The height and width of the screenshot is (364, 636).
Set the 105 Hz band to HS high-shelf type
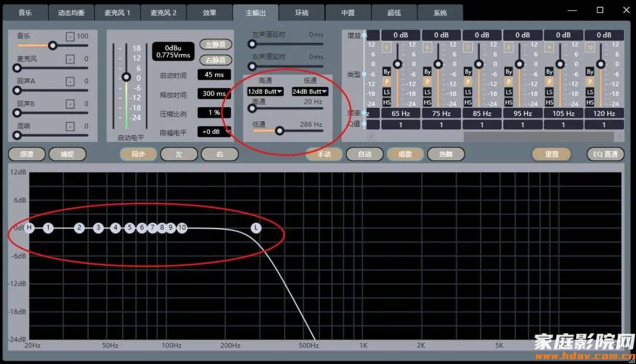[x=549, y=102]
